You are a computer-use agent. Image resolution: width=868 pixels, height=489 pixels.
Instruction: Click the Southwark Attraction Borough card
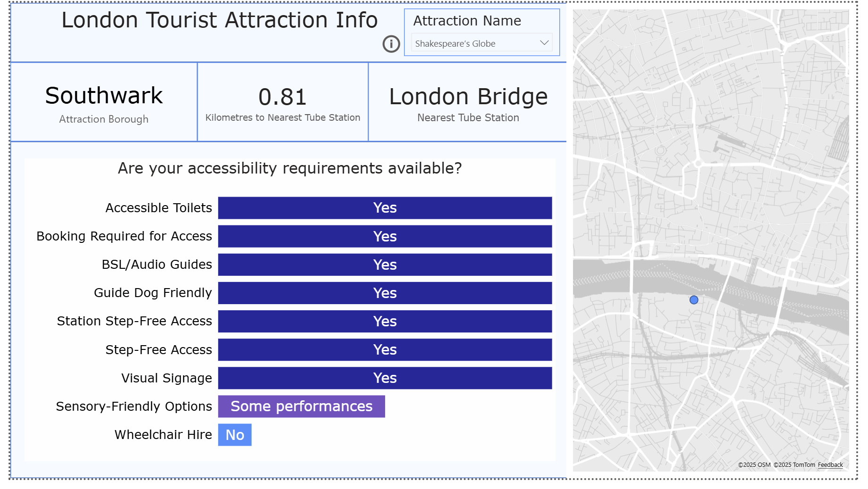click(104, 102)
